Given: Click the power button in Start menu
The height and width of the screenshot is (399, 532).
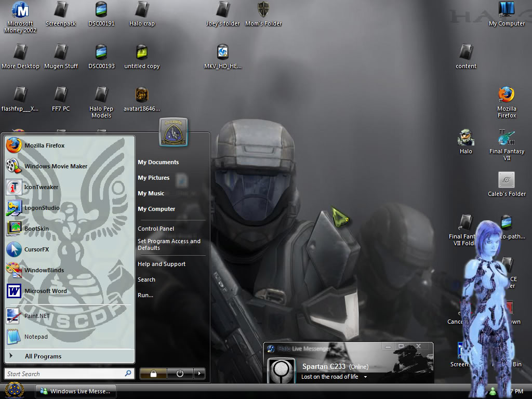Looking at the screenshot, I should coord(180,374).
